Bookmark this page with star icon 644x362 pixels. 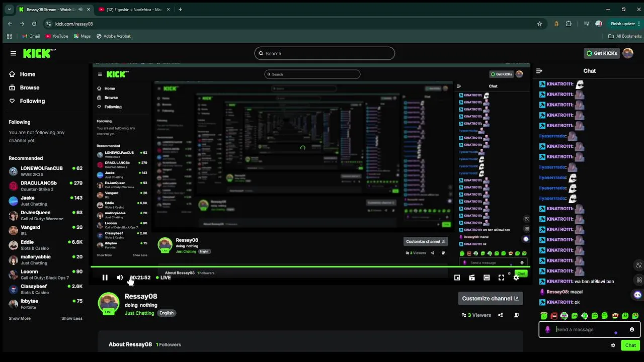(540, 24)
